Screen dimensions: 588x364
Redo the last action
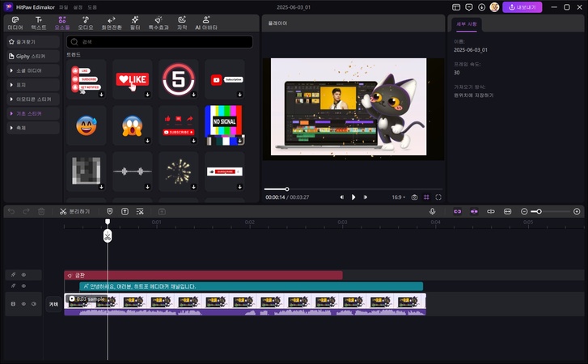pos(26,211)
